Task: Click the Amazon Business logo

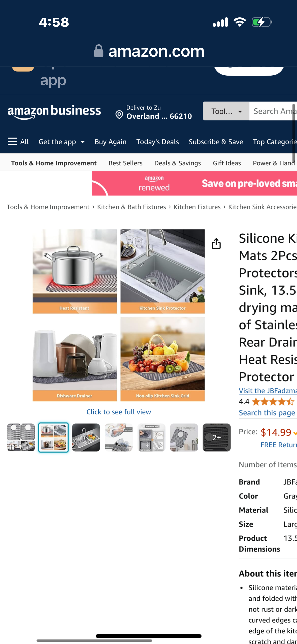Action: (54, 112)
